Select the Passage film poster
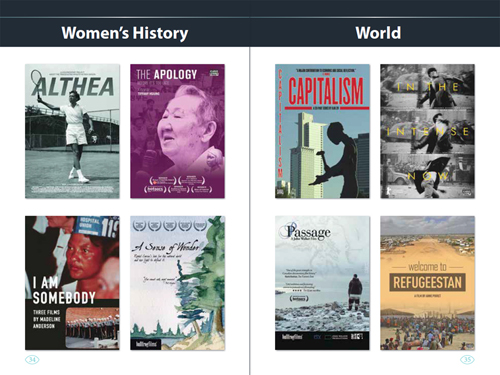The image size is (500, 375). 322,283
